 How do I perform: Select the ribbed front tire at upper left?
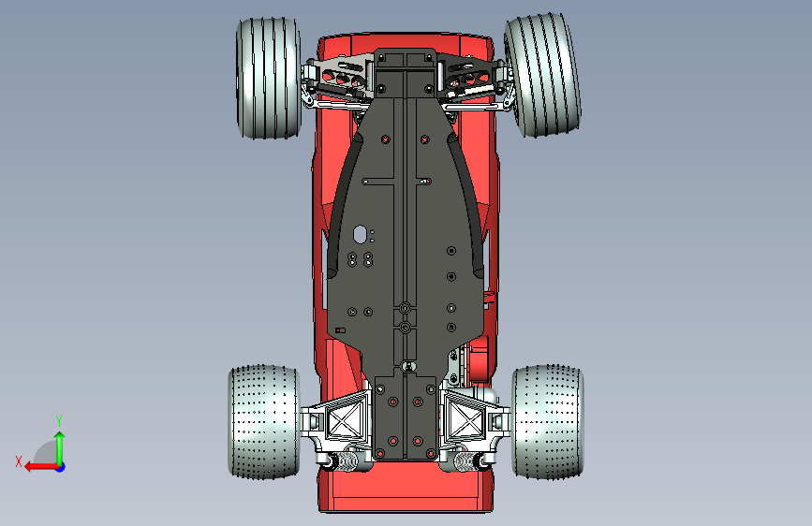[x=268, y=79]
